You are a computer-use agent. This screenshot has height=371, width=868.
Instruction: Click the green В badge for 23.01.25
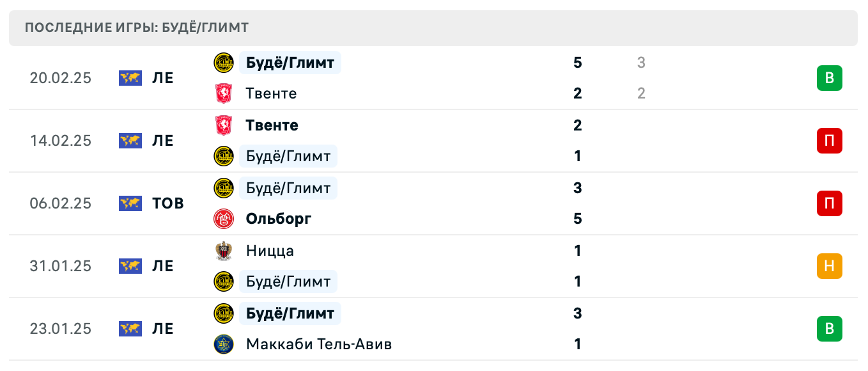point(829,329)
